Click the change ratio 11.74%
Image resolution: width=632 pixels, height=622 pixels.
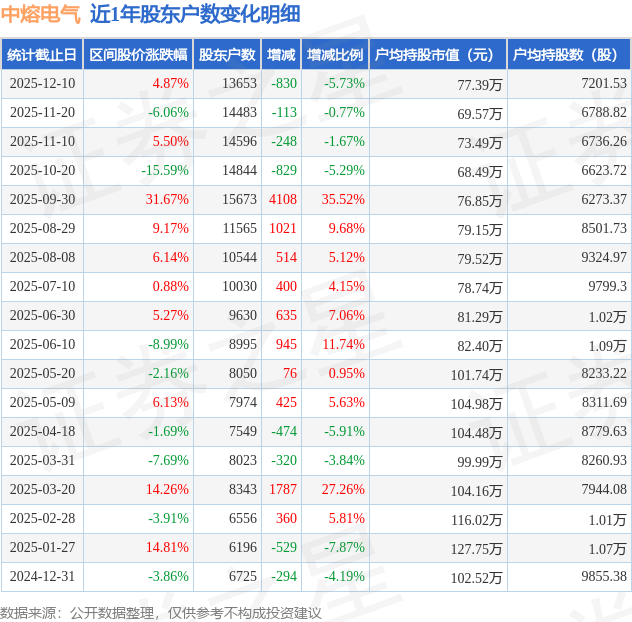[x=343, y=345]
